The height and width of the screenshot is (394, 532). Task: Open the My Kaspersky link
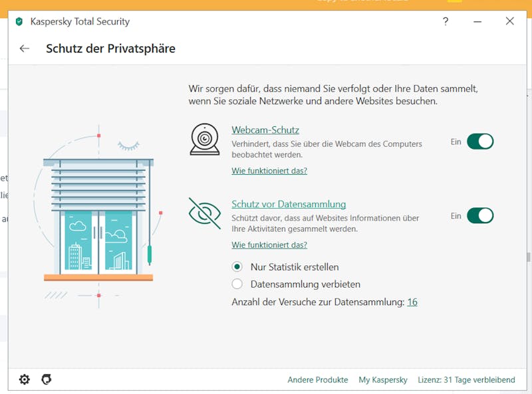(383, 380)
